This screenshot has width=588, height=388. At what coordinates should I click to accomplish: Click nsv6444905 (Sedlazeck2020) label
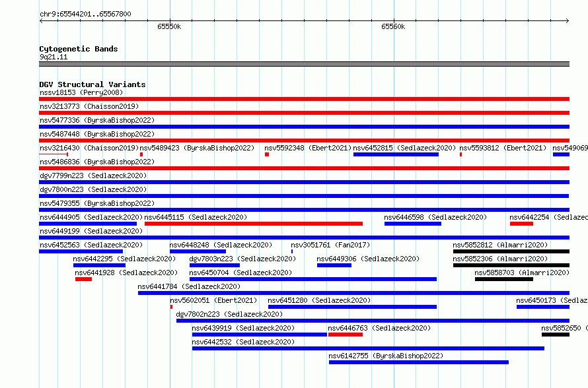pos(91,217)
